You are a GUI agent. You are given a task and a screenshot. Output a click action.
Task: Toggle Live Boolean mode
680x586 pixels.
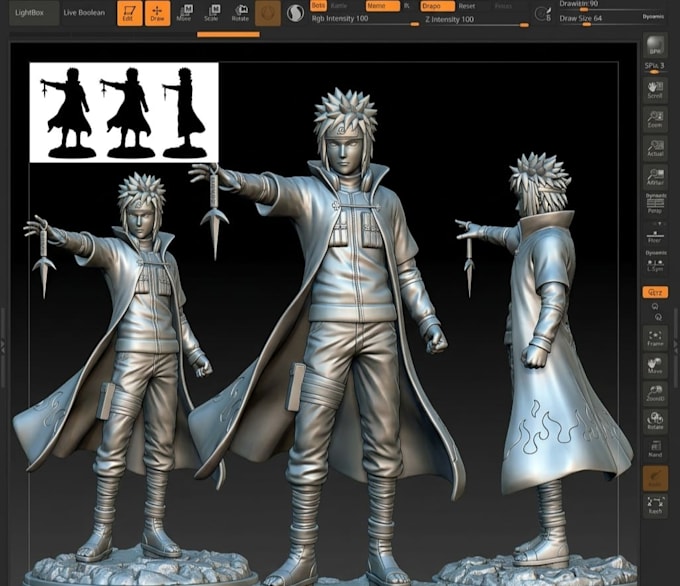point(84,13)
